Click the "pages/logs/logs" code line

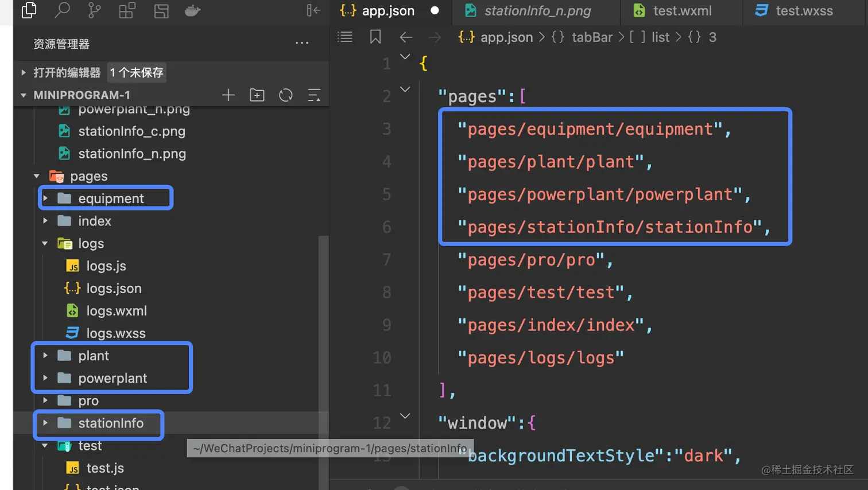coord(541,358)
